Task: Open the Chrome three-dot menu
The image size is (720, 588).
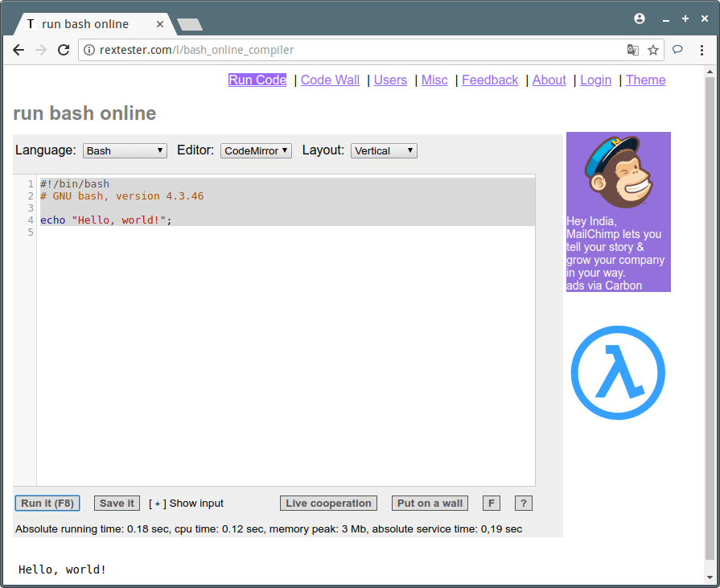Action: (x=701, y=50)
